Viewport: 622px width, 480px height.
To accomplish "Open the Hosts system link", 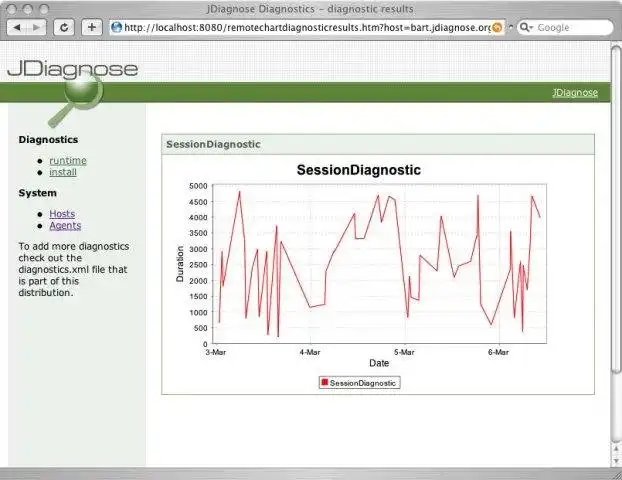I will (62, 214).
